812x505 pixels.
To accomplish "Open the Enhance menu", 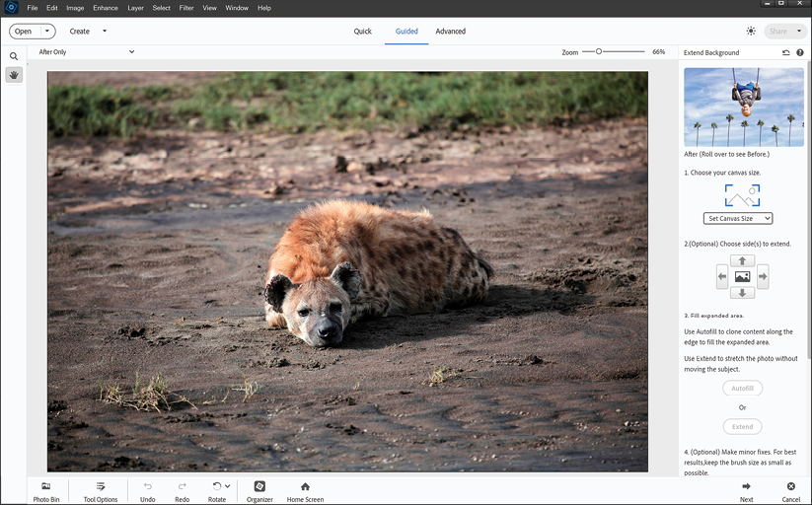I will click(x=106, y=8).
